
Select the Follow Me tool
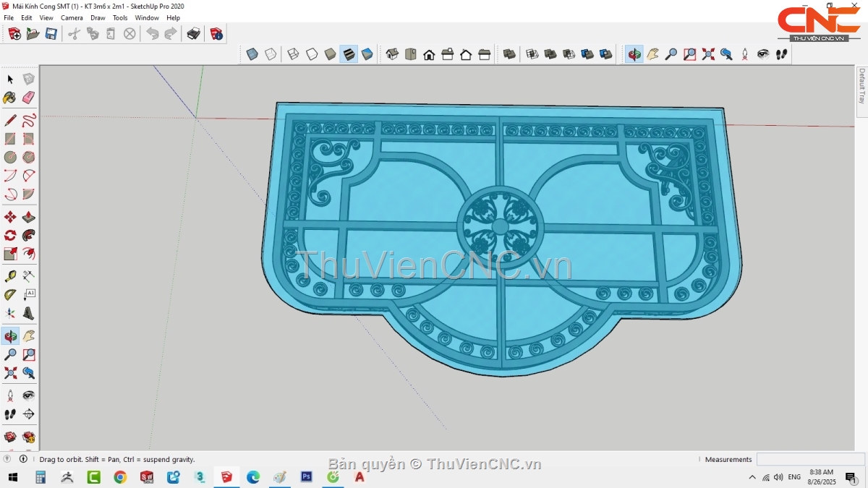tap(28, 236)
